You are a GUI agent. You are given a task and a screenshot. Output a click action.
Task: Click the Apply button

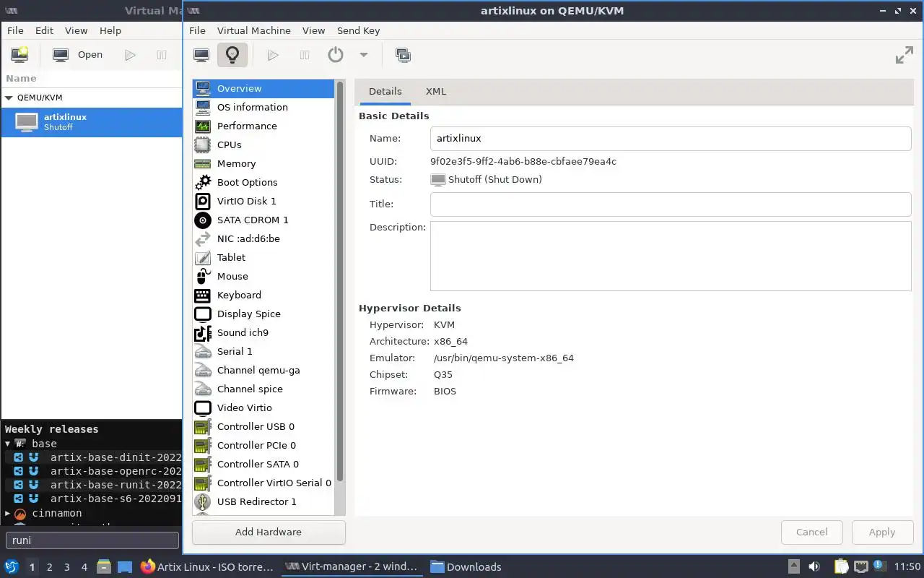(881, 532)
